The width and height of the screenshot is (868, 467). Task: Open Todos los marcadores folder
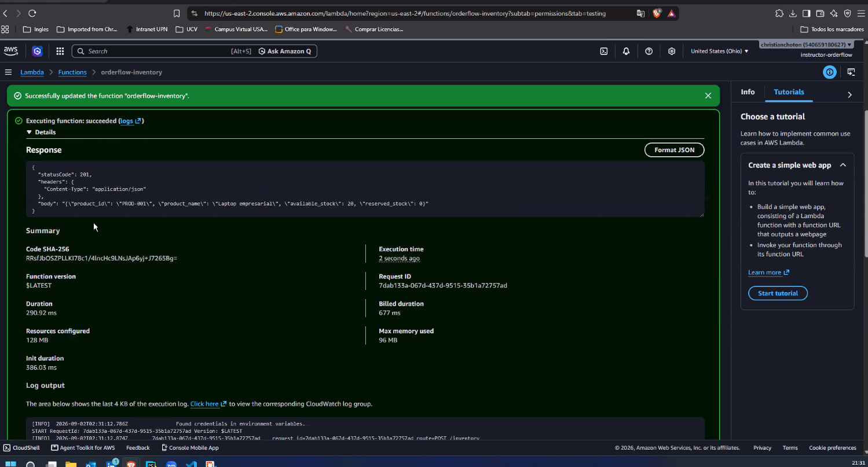pyautogui.click(x=832, y=29)
